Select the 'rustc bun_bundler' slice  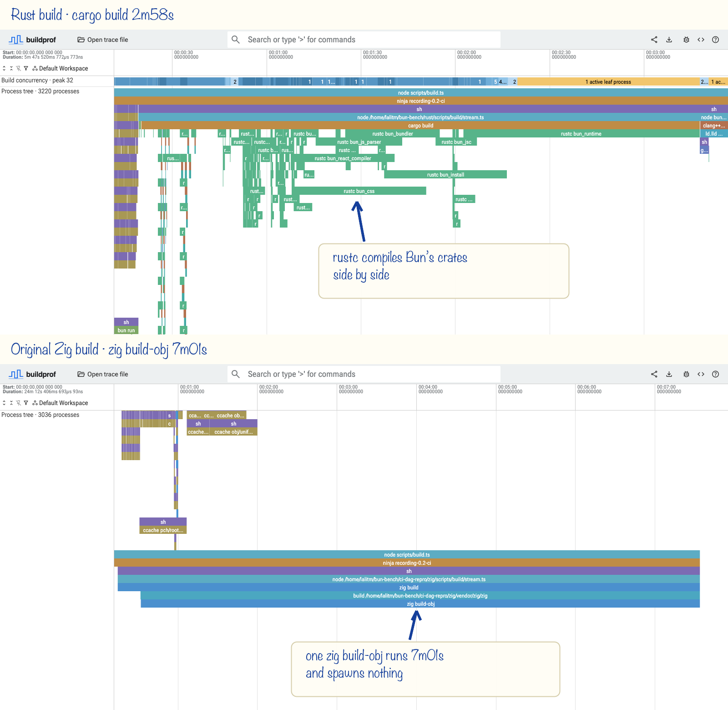tap(393, 134)
